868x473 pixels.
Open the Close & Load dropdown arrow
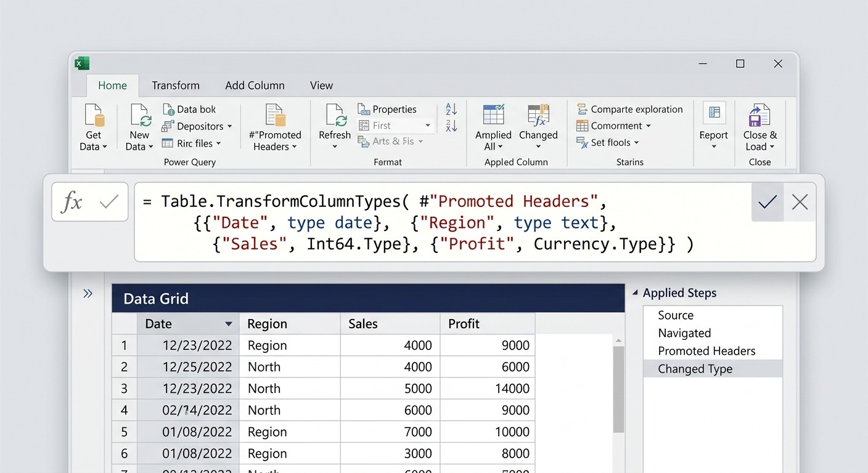click(x=772, y=147)
